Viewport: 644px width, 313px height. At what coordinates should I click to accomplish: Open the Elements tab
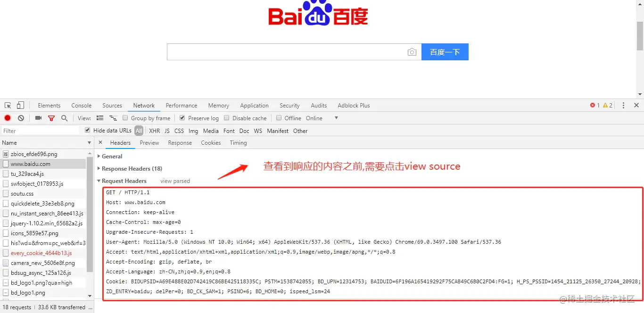49,105
